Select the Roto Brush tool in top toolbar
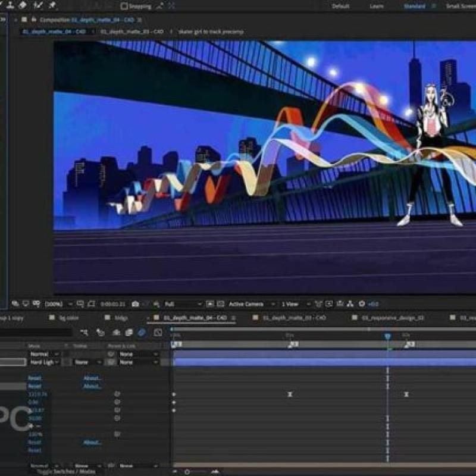This screenshot has width=476, height=476. [38, 5]
